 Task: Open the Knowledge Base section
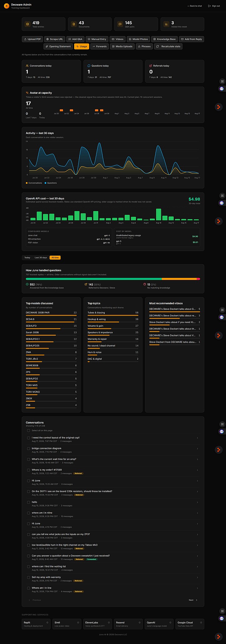[164, 39]
